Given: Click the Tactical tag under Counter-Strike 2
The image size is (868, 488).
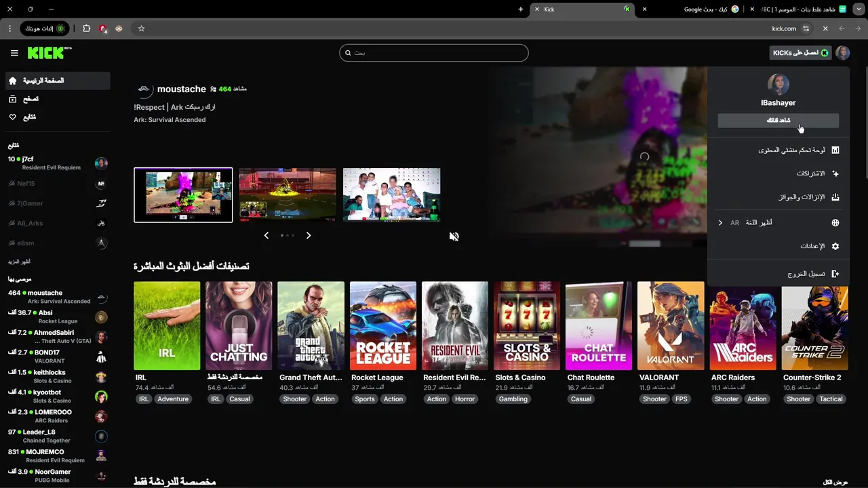Looking at the screenshot, I should 831,399.
